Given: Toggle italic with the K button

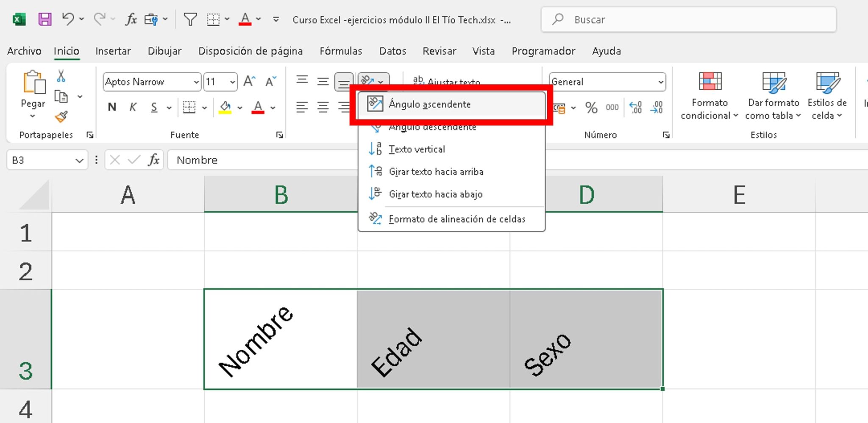Looking at the screenshot, I should [x=133, y=107].
